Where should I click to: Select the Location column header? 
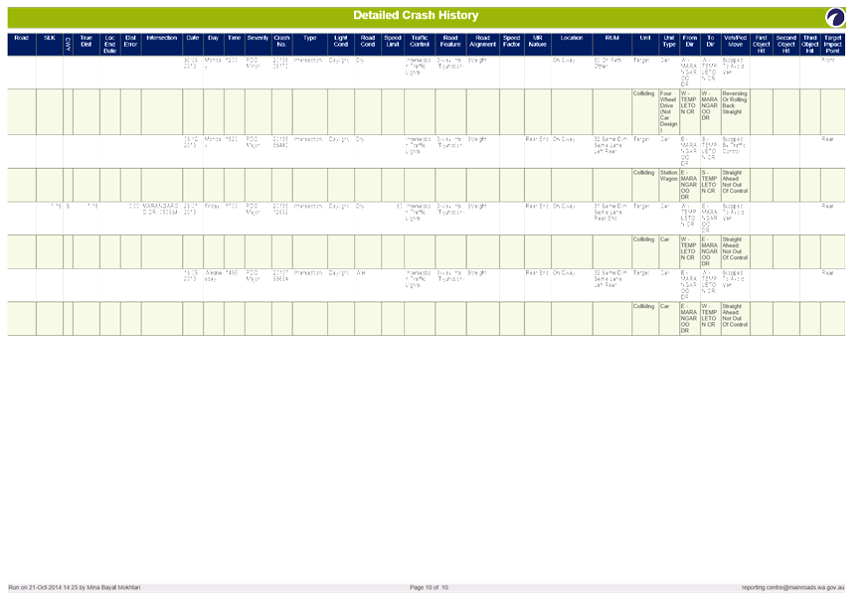point(572,45)
